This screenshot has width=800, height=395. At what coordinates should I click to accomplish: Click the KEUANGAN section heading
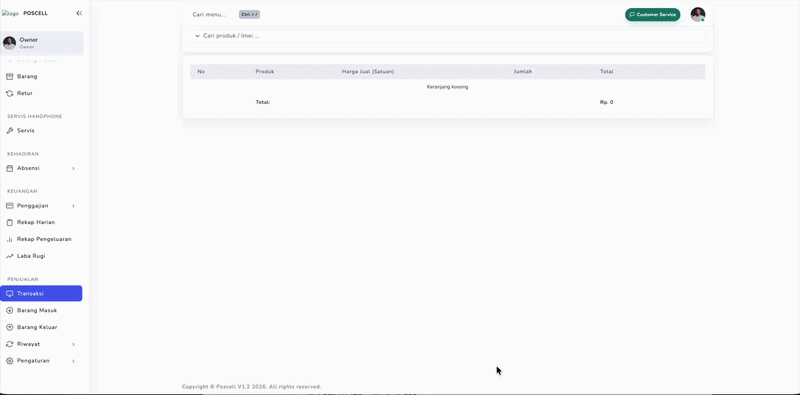(x=22, y=191)
